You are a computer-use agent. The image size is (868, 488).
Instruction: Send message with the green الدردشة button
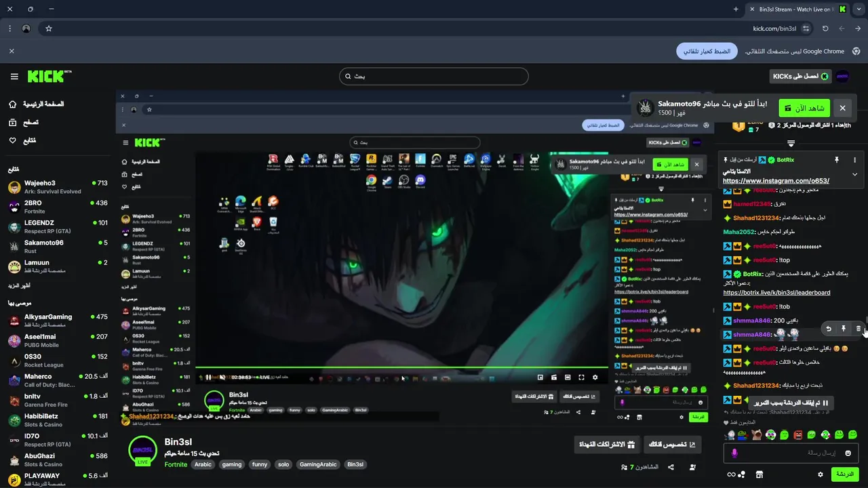tap(845, 474)
